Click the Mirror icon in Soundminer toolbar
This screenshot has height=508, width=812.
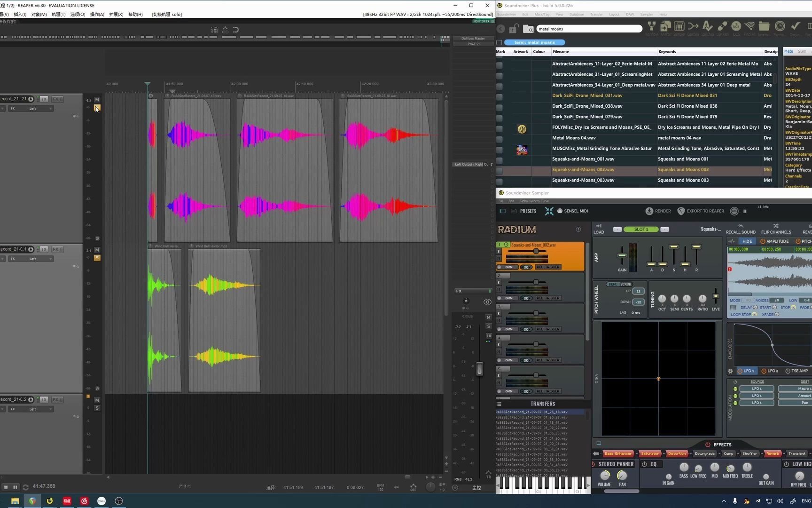[x=665, y=26]
